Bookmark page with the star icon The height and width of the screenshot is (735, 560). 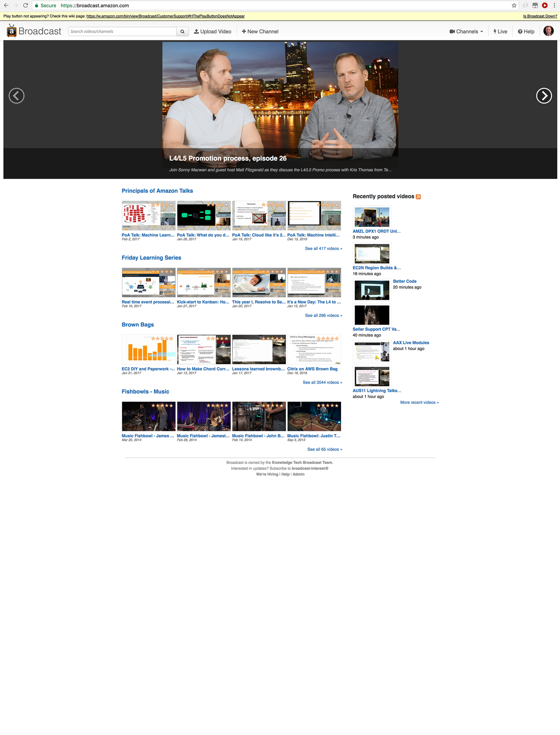[514, 5]
